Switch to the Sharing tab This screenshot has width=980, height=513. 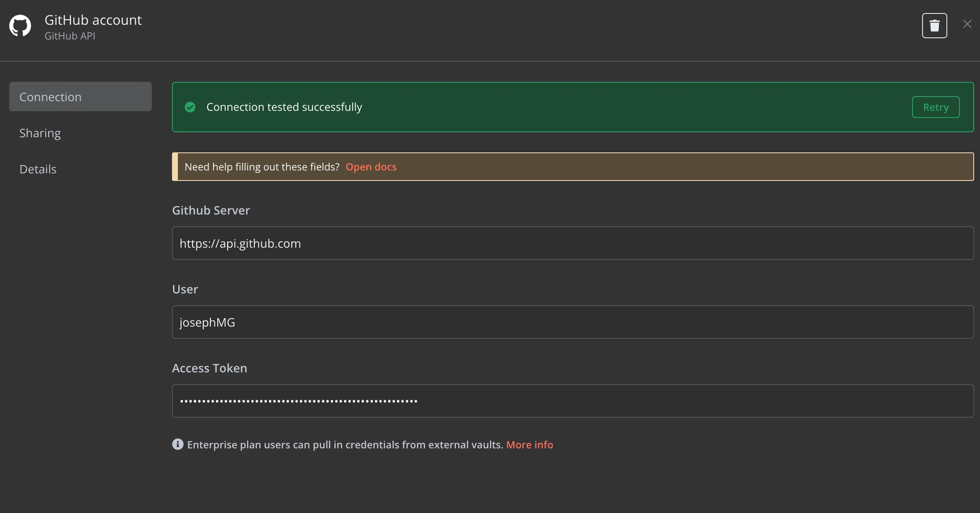pos(40,133)
